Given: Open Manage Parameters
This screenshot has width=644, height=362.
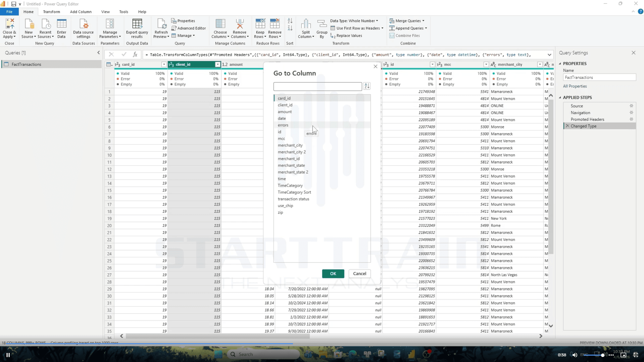Looking at the screenshot, I should point(110,29).
